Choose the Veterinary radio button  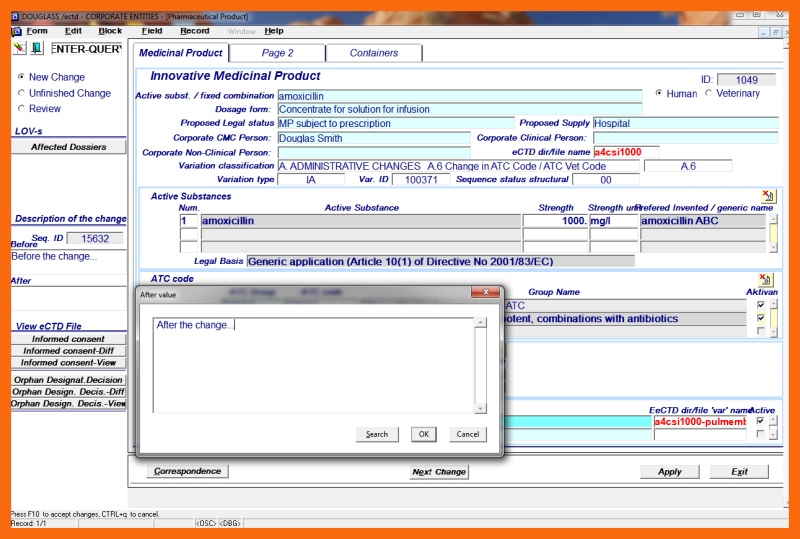click(708, 93)
